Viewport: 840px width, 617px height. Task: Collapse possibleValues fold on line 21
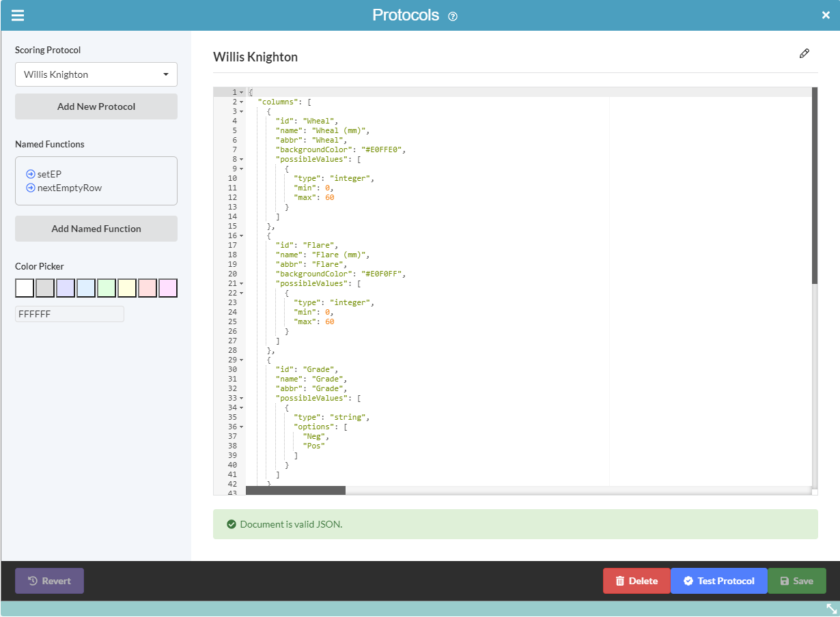coord(241,283)
